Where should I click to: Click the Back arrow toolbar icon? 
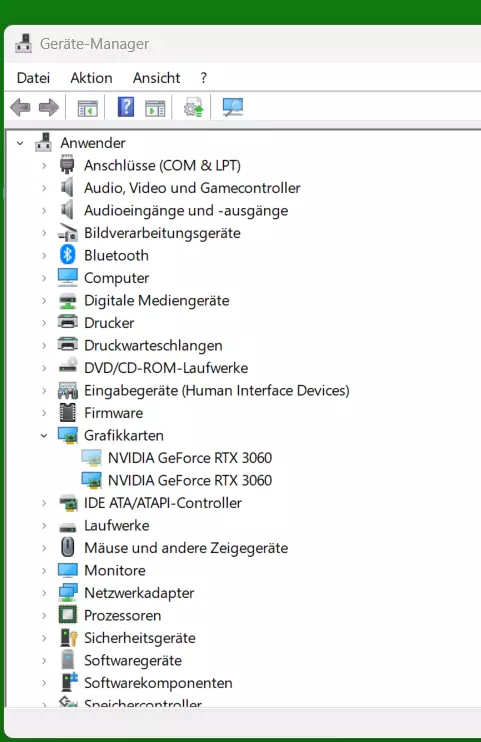pos(20,107)
